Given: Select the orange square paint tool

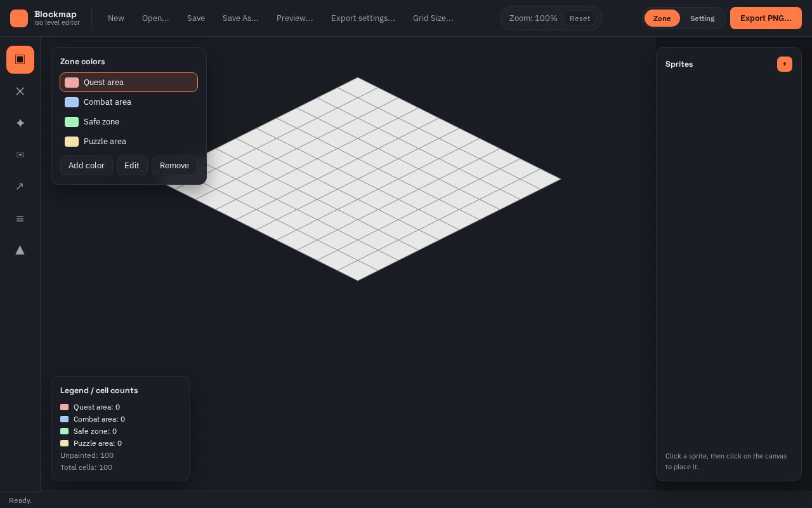Looking at the screenshot, I should [x=20, y=60].
